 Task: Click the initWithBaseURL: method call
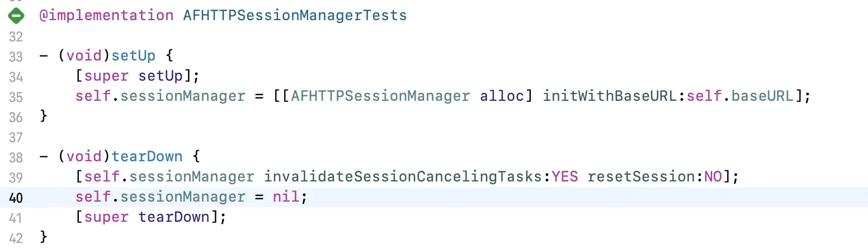[x=615, y=96]
